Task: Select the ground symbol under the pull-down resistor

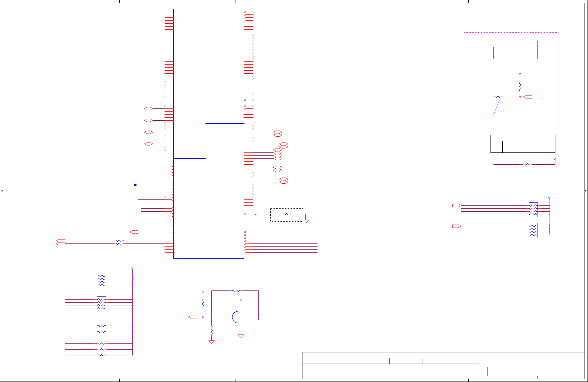Action: pyautogui.click(x=211, y=342)
